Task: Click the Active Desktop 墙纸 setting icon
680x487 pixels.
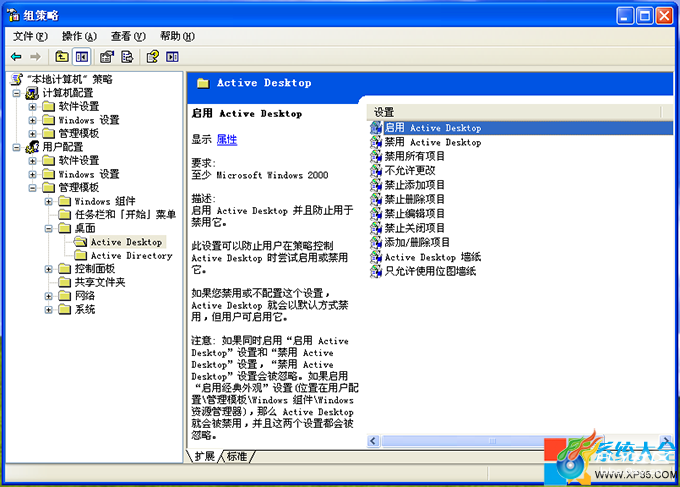Action: [376, 257]
